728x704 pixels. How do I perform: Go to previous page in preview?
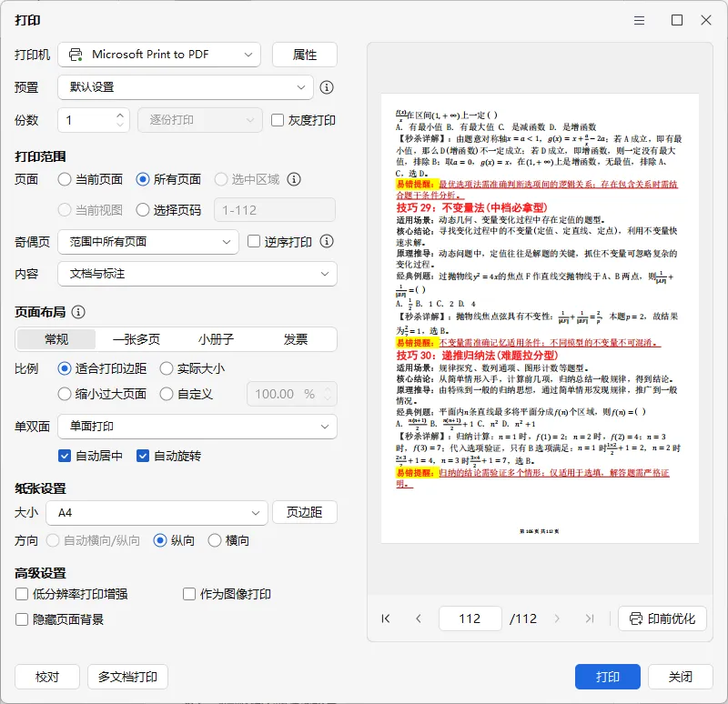point(419,619)
